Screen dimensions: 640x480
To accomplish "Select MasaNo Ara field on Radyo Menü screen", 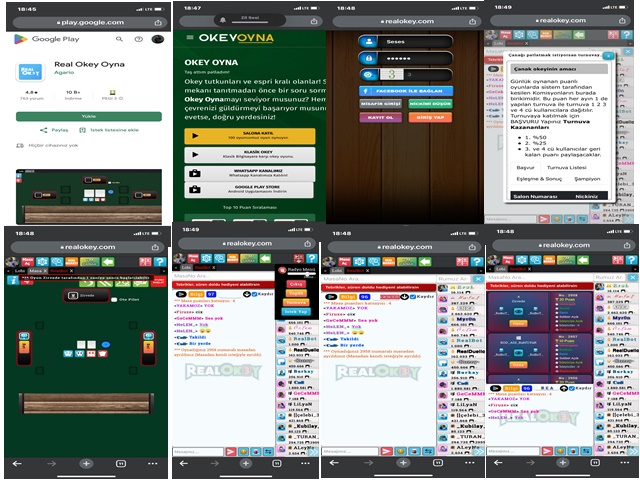I will coord(223,276).
